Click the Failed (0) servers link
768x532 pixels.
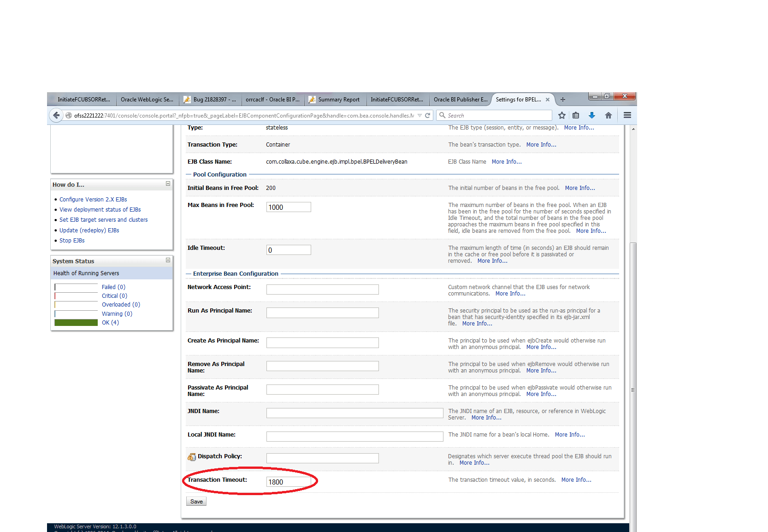pyautogui.click(x=113, y=287)
